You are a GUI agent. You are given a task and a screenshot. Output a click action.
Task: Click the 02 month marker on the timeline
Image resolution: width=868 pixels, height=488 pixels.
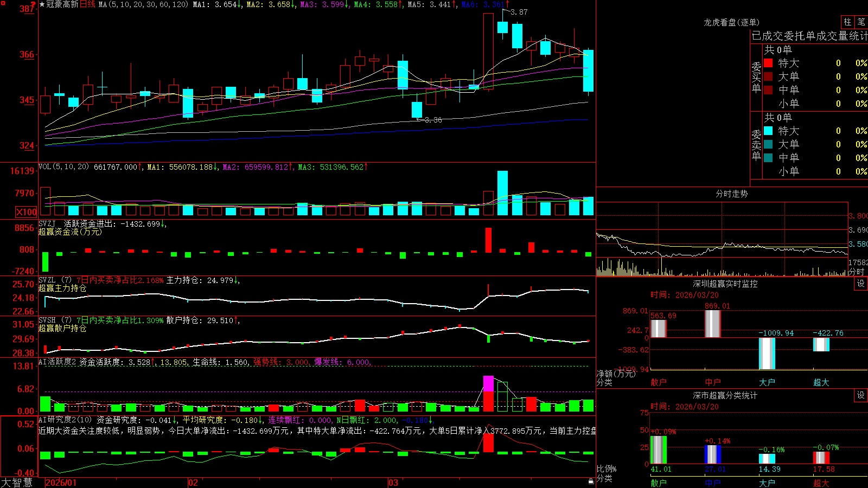coord(193,483)
